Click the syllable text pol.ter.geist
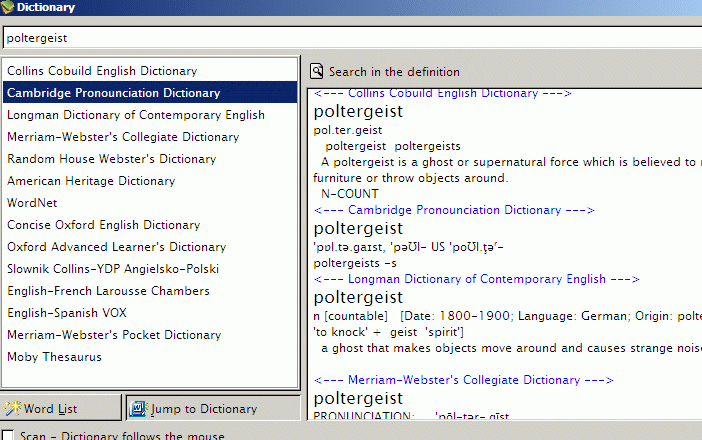This screenshot has height=440, width=702. pos(348,130)
